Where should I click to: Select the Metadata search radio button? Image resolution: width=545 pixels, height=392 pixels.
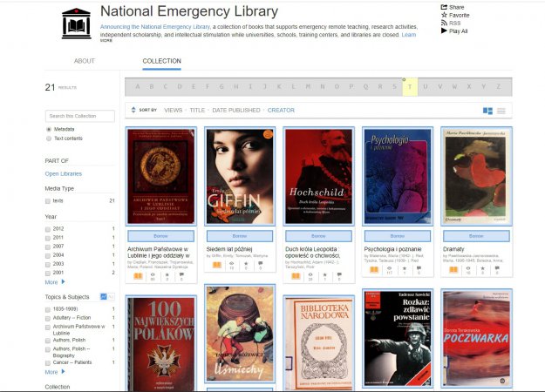pos(49,129)
